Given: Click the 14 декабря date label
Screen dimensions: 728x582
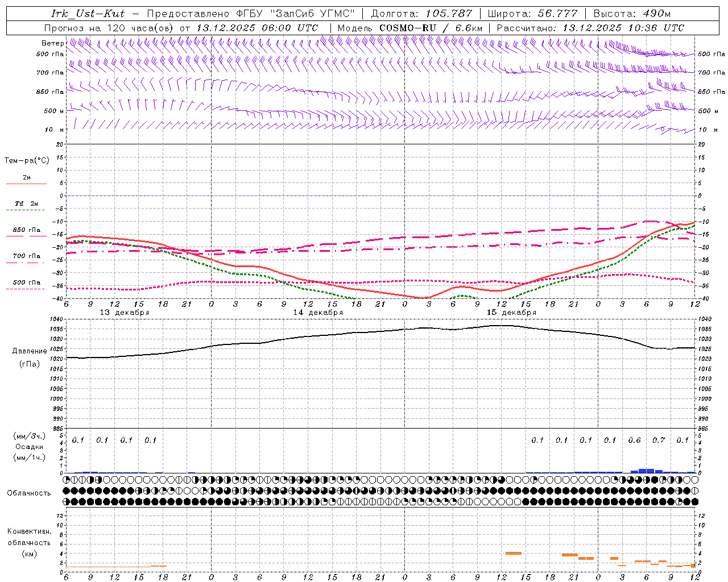Looking at the screenshot, I should coord(318,313).
